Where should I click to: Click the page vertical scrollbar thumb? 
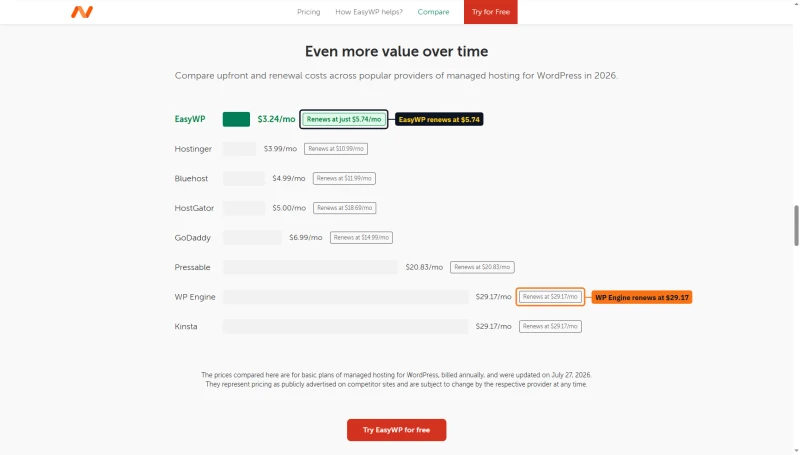(x=796, y=225)
